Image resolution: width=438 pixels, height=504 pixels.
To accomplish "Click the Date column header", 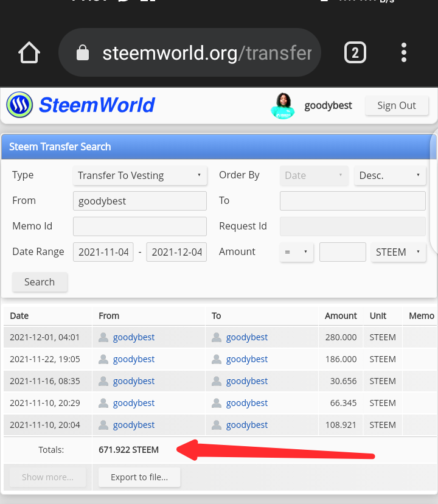I will click(19, 316).
